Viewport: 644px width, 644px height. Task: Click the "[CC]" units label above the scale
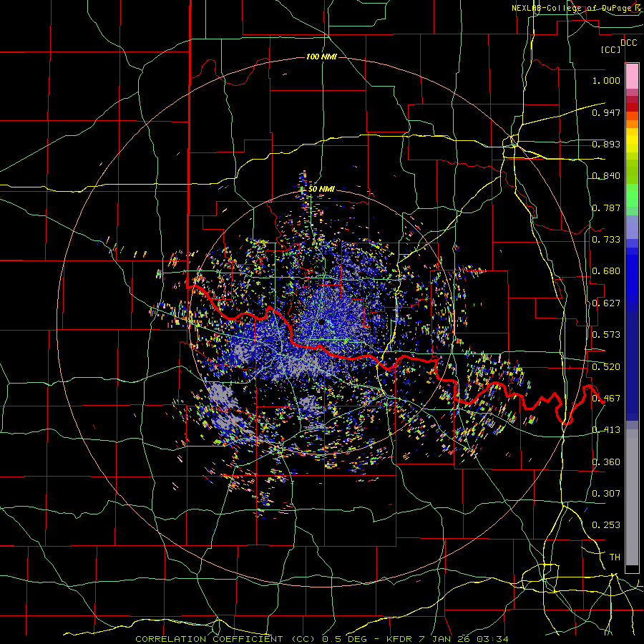click(x=611, y=49)
